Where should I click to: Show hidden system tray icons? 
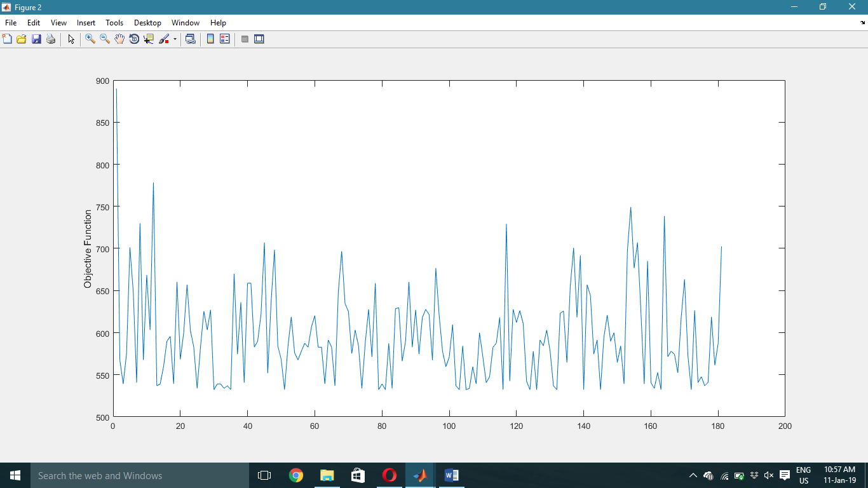pos(693,475)
